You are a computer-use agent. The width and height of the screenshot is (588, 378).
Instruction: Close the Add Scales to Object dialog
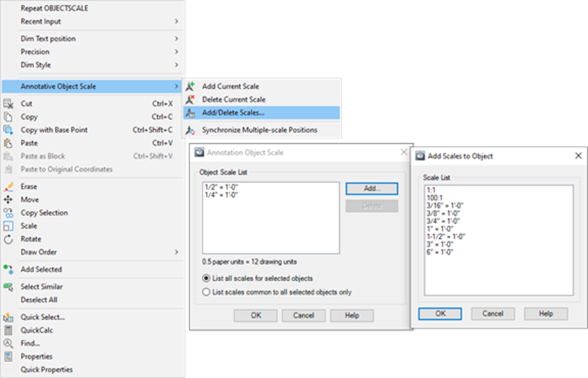(578, 156)
